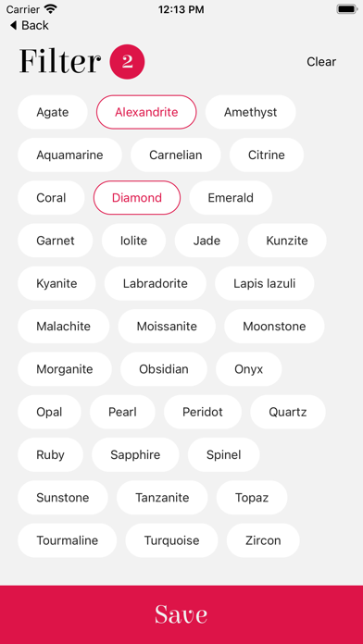Tap the Back arrow icon
Screen dimensions: 363x644
pos(13,26)
